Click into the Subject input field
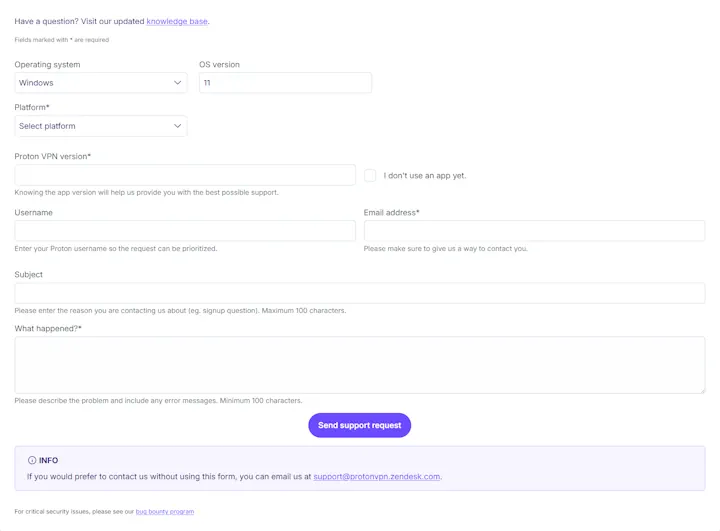 tap(360, 293)
